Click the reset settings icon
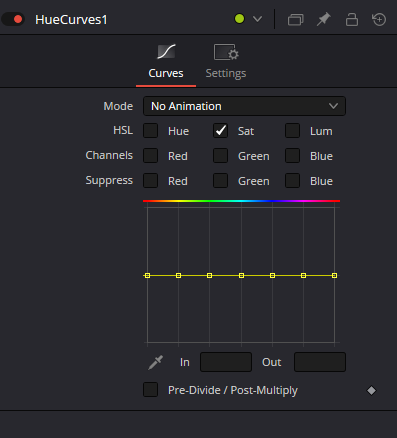Screen dimensions: 397x438 (x=379, y=19)
